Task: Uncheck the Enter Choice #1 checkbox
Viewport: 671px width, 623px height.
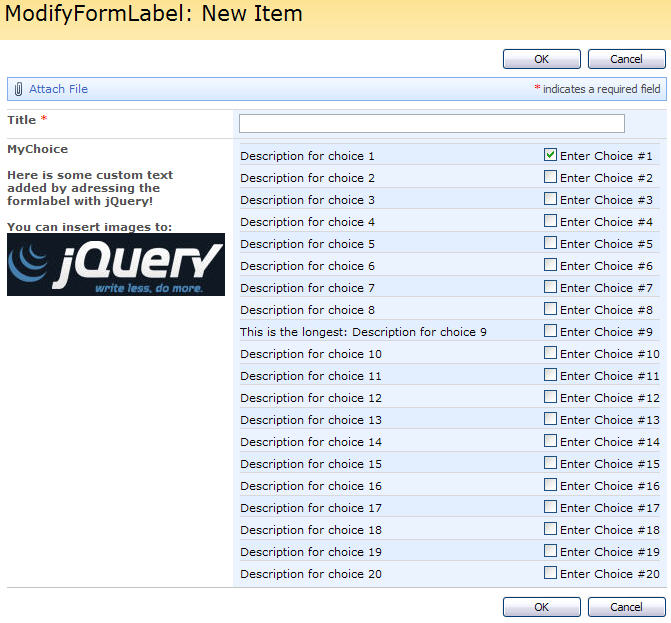Action: click(x=550, y=155)
